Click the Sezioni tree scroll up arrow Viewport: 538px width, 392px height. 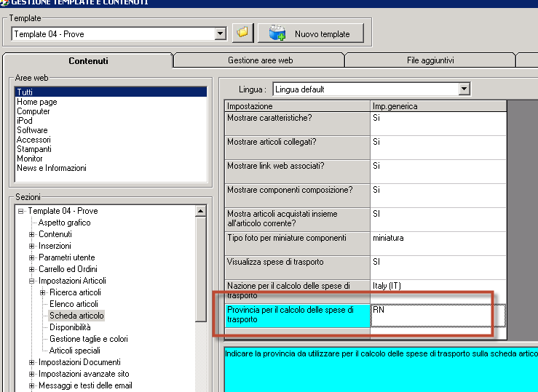(x=201, y=211)
